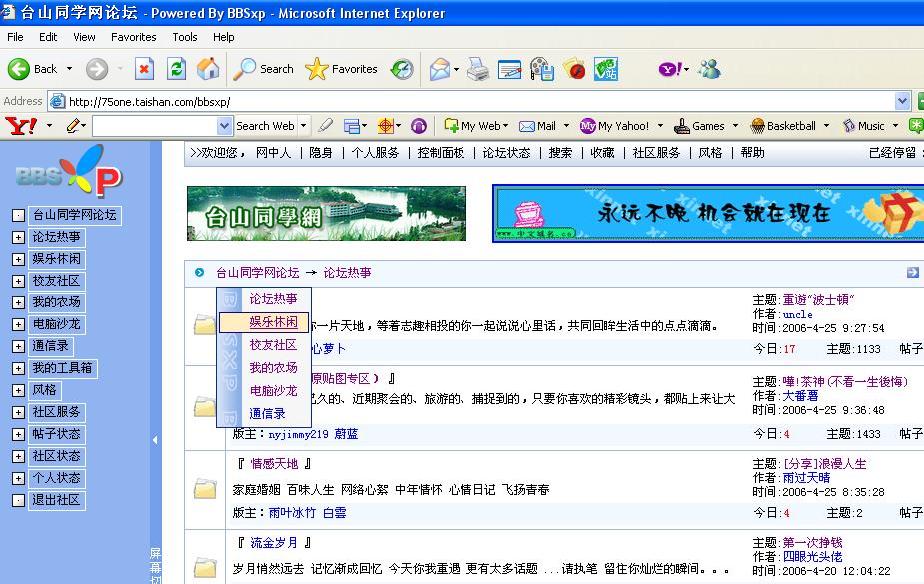Select 娱乐休闲 in the popup menu
The width and height of the screenshot is (924, 584).
tap(273, 322)
